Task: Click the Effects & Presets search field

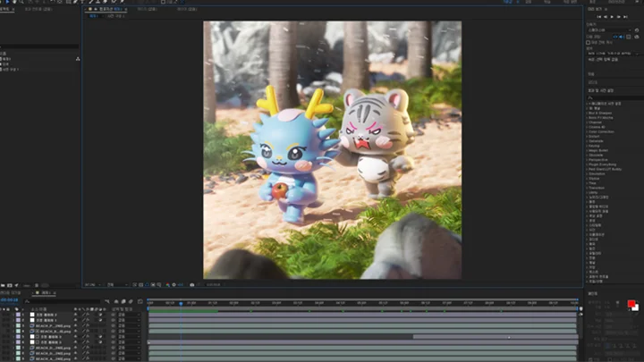Action: click(613, 97)
